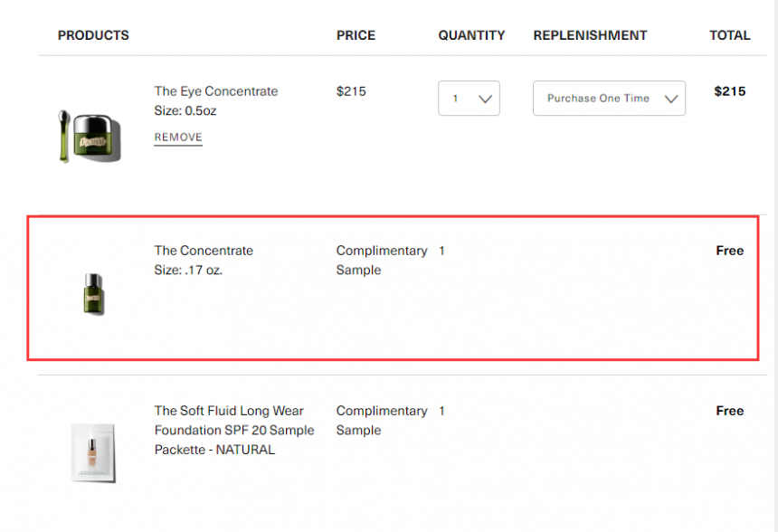This screenshot has width=778, height=532.
Task: Open The Eye Concentrate product image
Action: pos(90,136)
